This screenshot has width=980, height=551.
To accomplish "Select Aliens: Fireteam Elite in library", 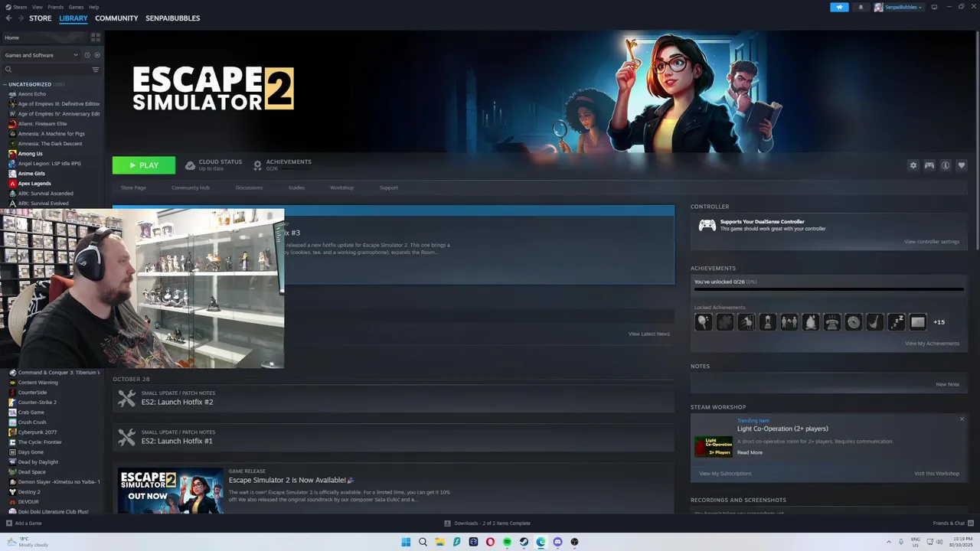I will click(42, 124).
